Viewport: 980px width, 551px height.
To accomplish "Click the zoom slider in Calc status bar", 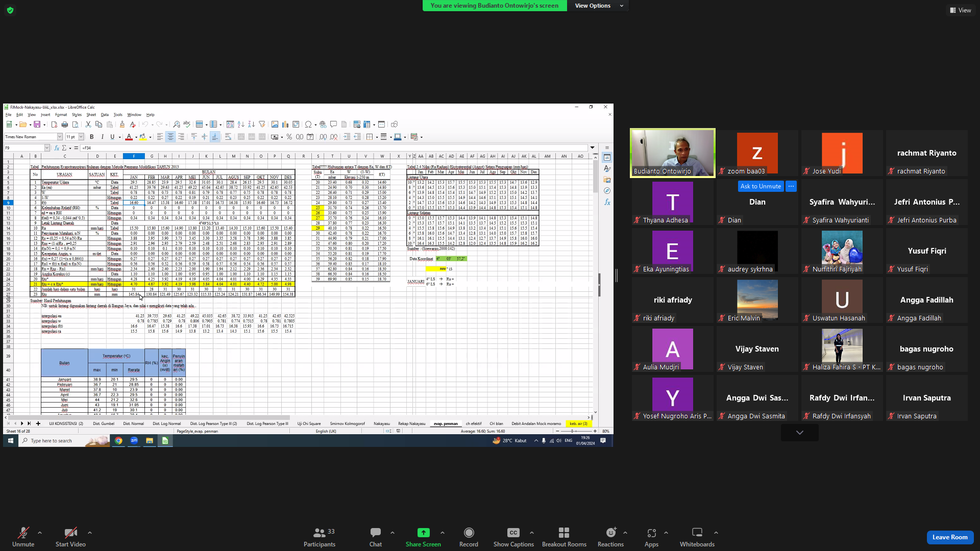I will point(576,431).
